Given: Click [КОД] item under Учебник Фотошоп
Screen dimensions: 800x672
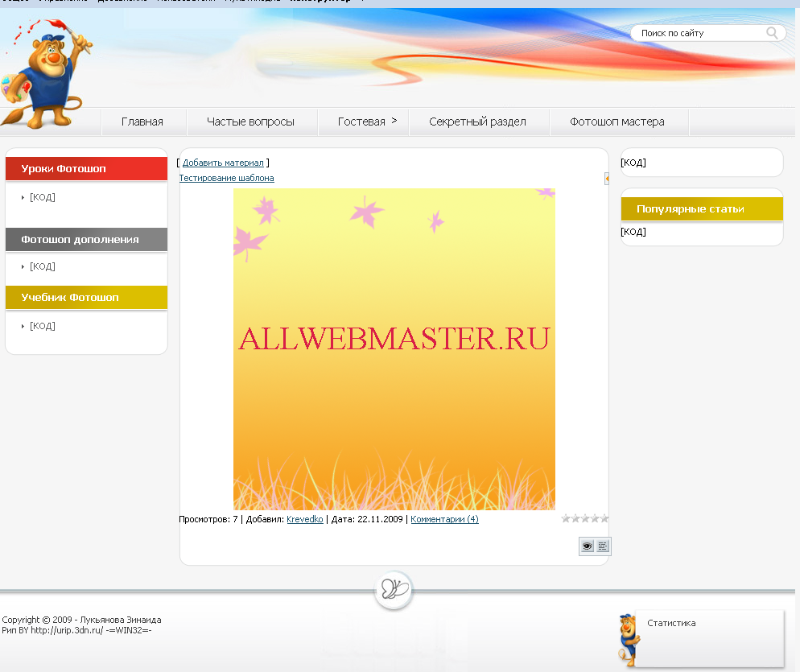Looking at the screenshot, I should pyautogui.click(x=43, y=326).
